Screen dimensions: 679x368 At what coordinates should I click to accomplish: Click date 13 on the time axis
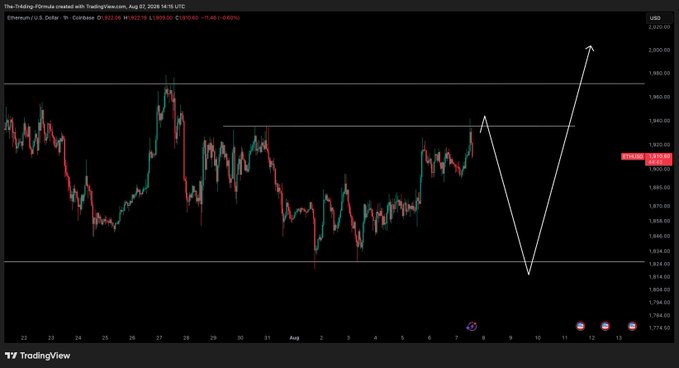(619, 338)
